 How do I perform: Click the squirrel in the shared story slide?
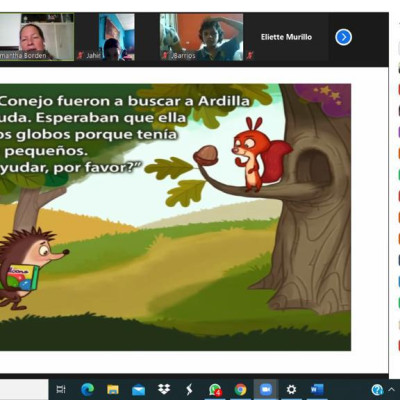pyautogui.click(x=260, y=154)
